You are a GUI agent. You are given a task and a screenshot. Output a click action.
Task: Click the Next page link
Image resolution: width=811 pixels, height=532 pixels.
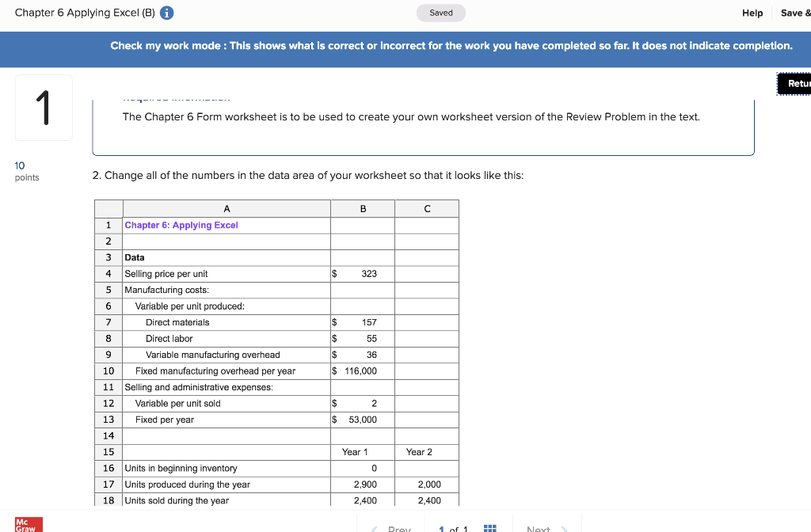click(x=538, y=527)
